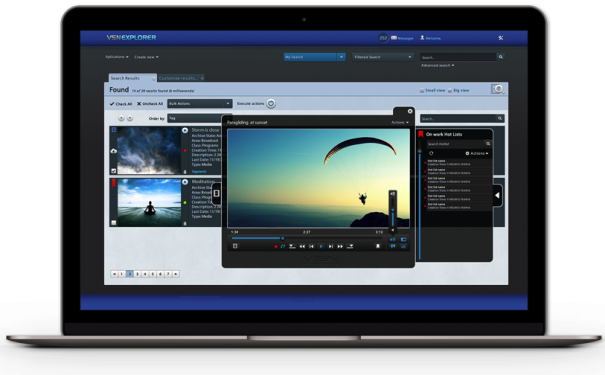The height and width of the screenshot is (375, 605).
Task: Open the Aplications menu
Action: [117, 57]
